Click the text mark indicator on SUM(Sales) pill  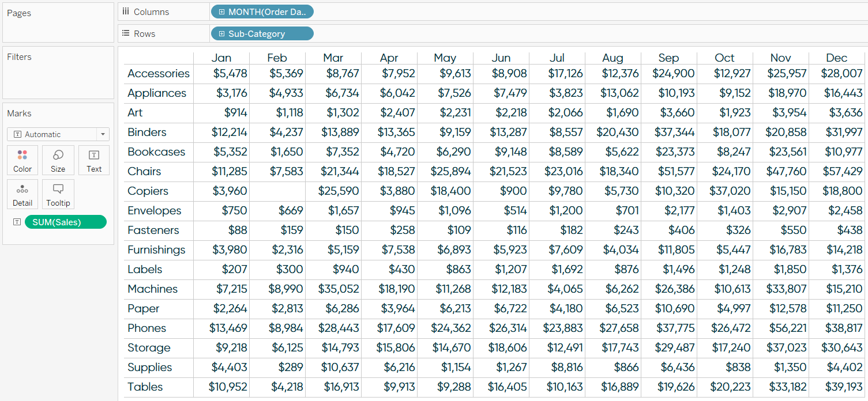17,222
